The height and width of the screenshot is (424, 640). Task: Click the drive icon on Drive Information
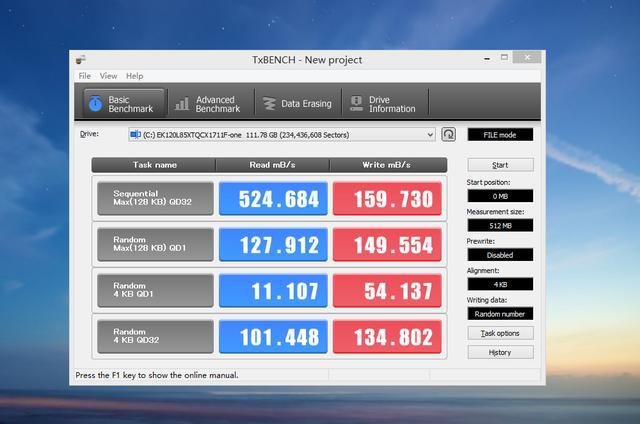coord(356,104)
